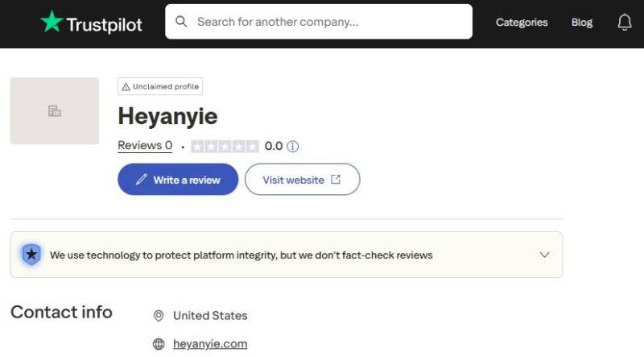This screenshot has width=644, height=357.
Task: Open the heyanyie.com link
Action: [210, 344]
